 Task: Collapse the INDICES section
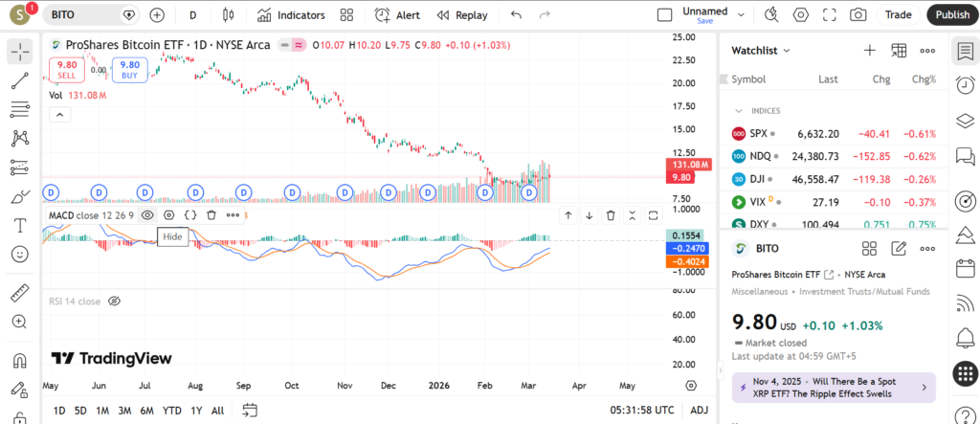[x=739, y=111]
